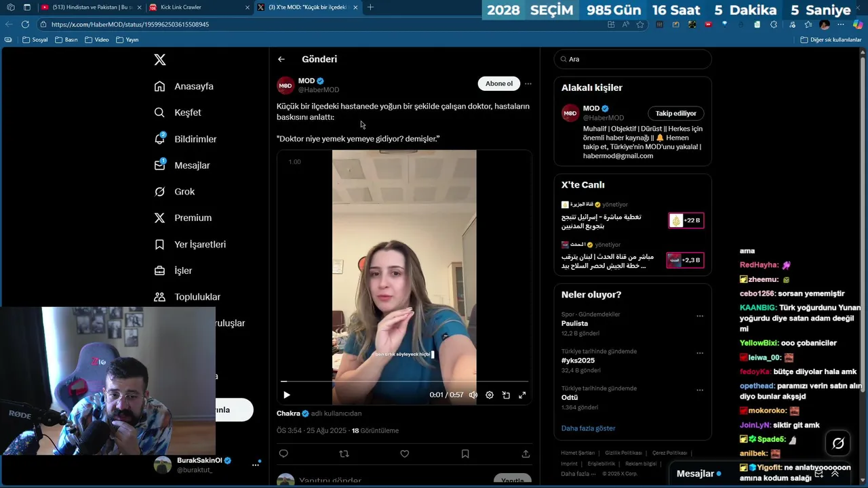The image size is (868, 488).
Task: Open Bildirimler notifications
Action: tap(185, 139)
